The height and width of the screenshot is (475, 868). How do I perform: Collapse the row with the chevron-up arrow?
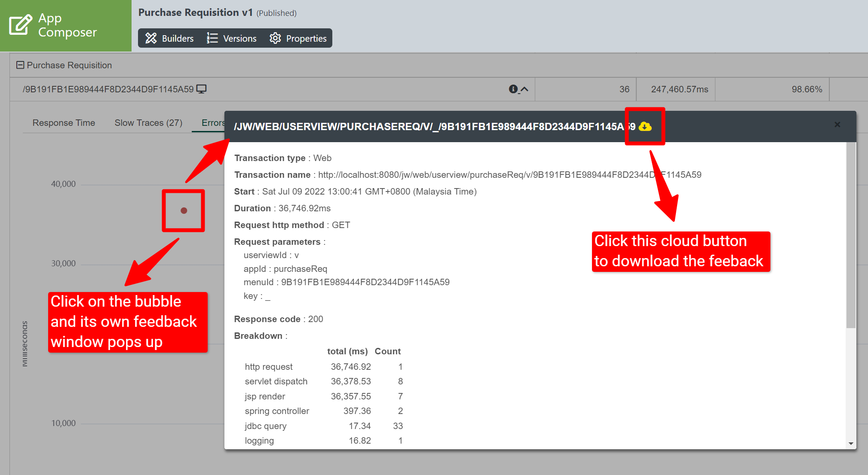tap(524, 89)
